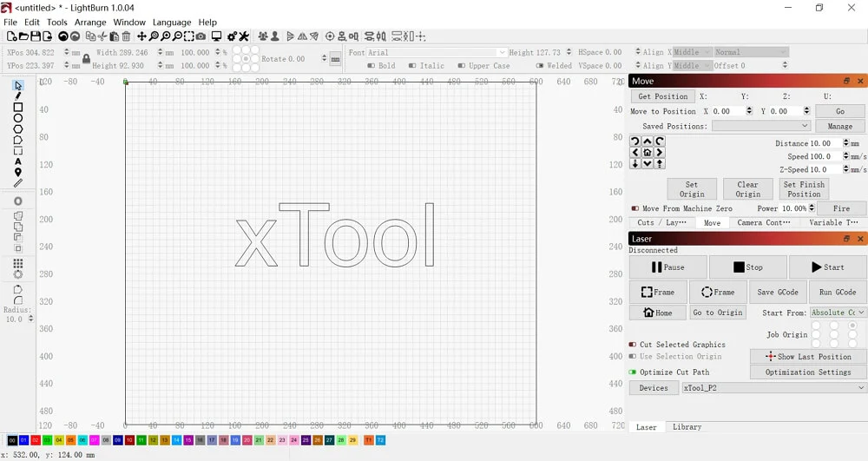868x461 pixels.
Task: Toggle Use Selection Origin switch
Action: pyautogui.click(x=633, y=357)
